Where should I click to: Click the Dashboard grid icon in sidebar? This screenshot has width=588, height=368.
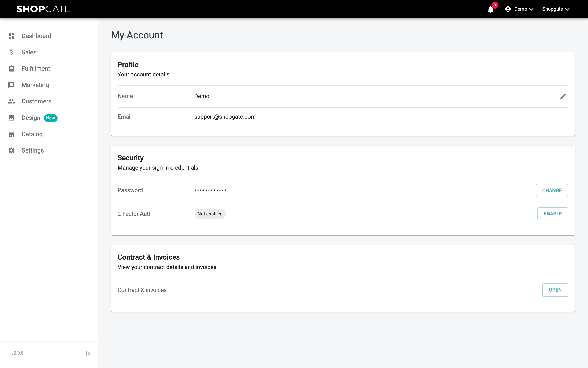coord(11,36)
